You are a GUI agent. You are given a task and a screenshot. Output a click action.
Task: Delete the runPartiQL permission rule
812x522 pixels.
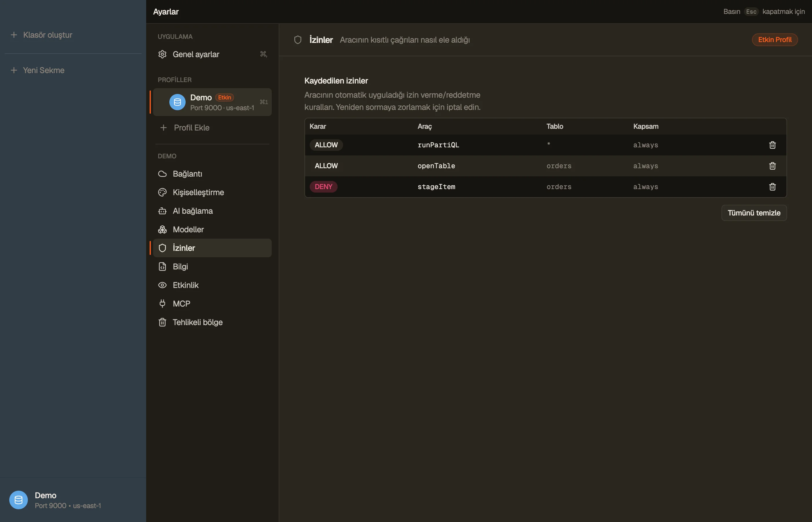(772, 145)
